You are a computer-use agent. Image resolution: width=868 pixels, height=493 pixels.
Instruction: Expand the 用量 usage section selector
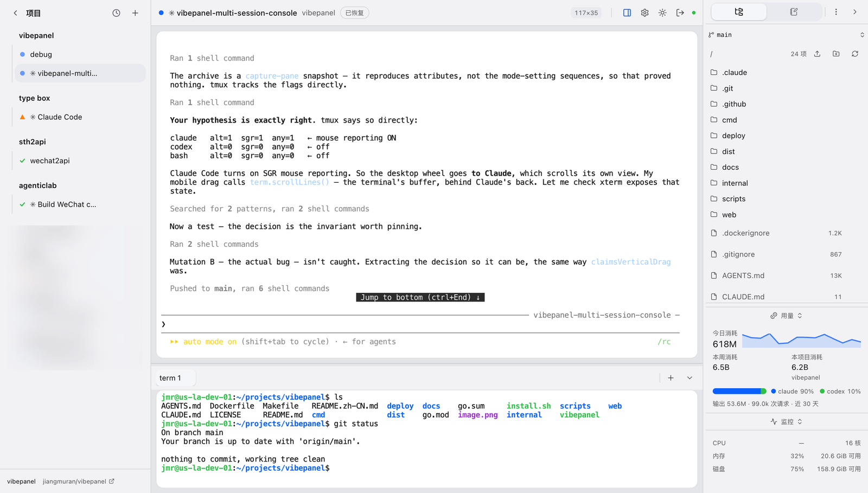pyautogui.click(x=787, y=316)
